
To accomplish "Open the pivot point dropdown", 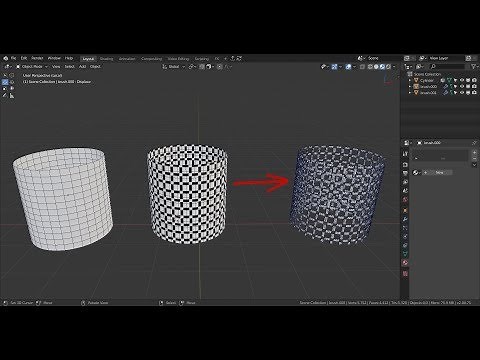I will [192, 67].
